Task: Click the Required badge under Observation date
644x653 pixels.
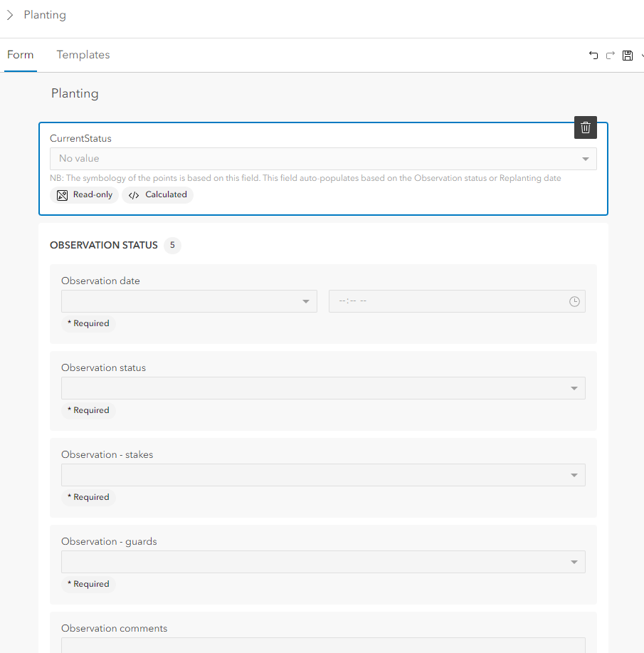Action: [x=88, y=324]
